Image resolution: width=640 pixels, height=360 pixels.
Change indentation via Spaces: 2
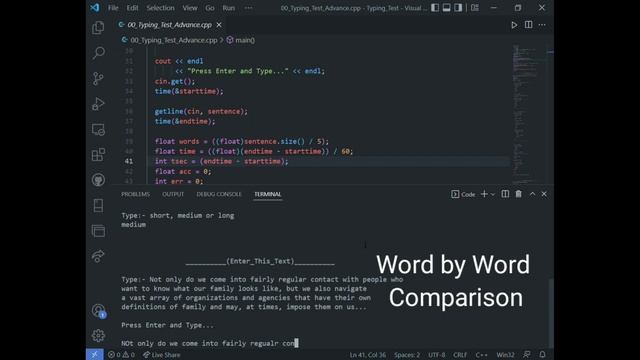pyautogui.click(x=407, y=355)
